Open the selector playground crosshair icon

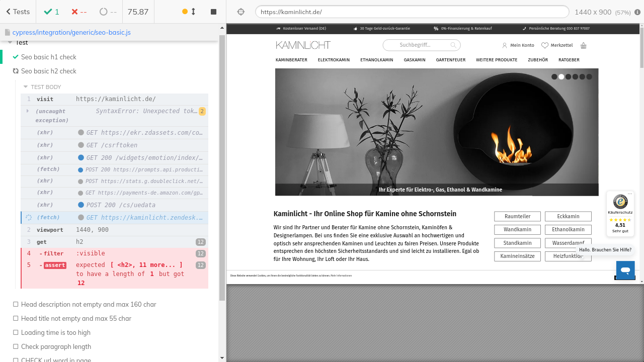pos(240,12)
